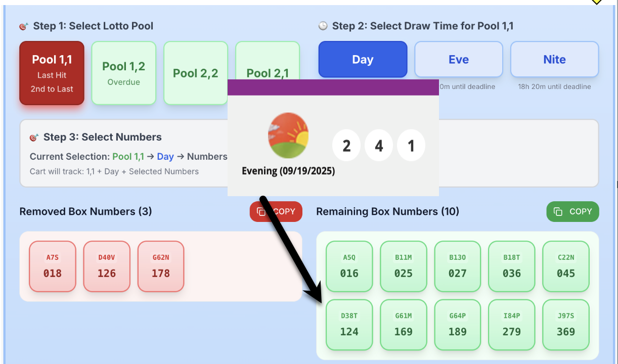Viewport: 618px width, 364px height.
Task: Pick the Pool 2,2 option
Action: pos(195,73)
